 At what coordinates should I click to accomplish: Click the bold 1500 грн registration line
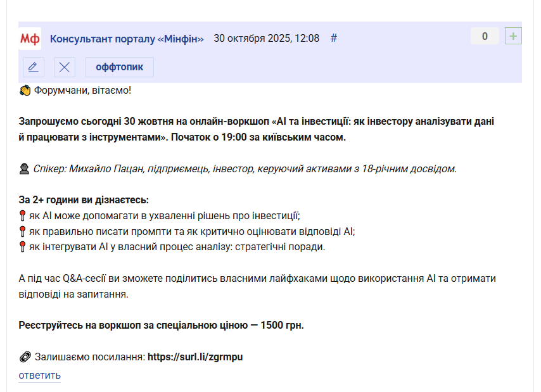(161, 326)
